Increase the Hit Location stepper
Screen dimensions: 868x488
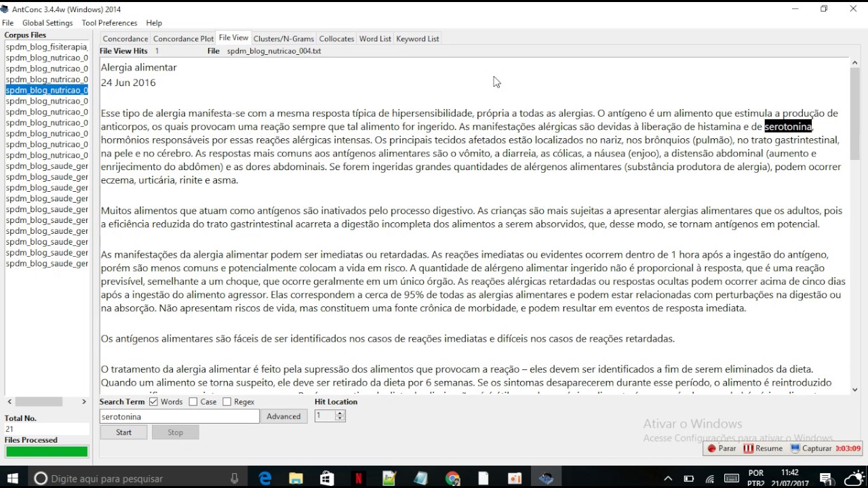point(340,413)
